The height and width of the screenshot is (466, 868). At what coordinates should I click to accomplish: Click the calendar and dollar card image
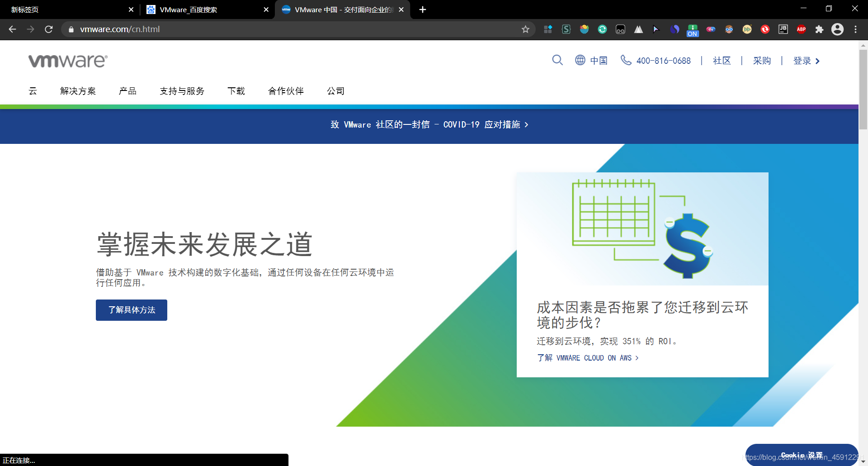click(642, 229)
